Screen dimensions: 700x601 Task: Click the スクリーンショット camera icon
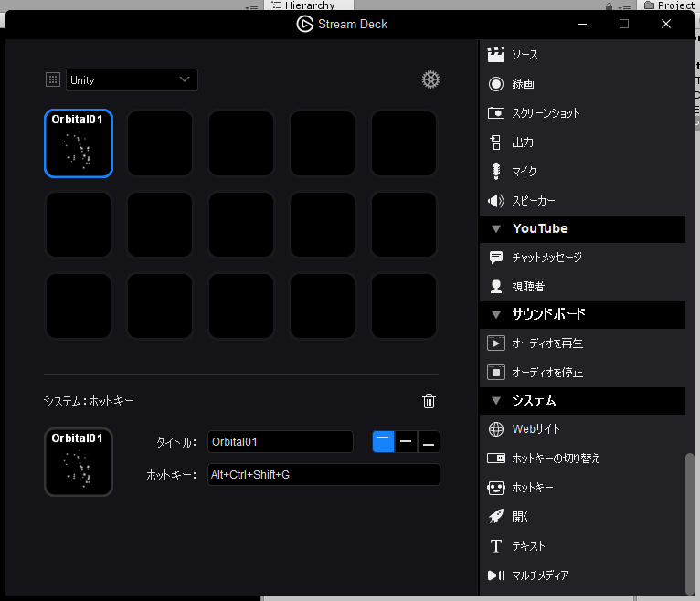point(496,113)
